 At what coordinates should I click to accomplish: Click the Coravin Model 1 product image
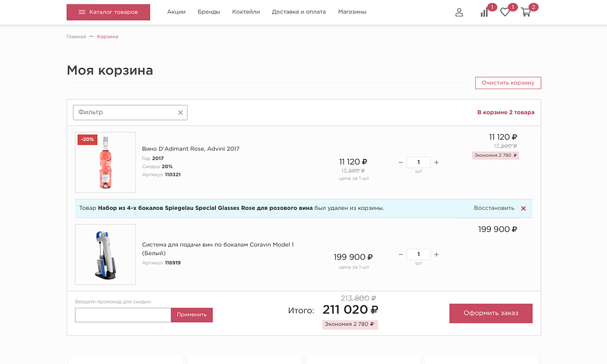tap(104, 254)
